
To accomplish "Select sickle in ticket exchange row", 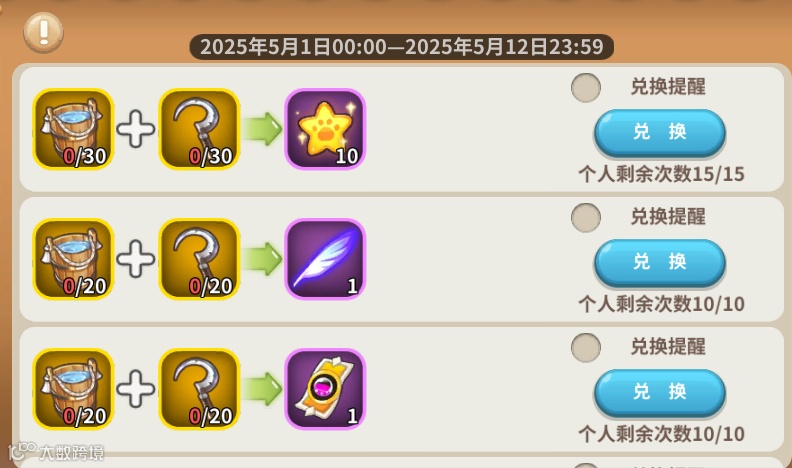I will click(x=199, y=389).
